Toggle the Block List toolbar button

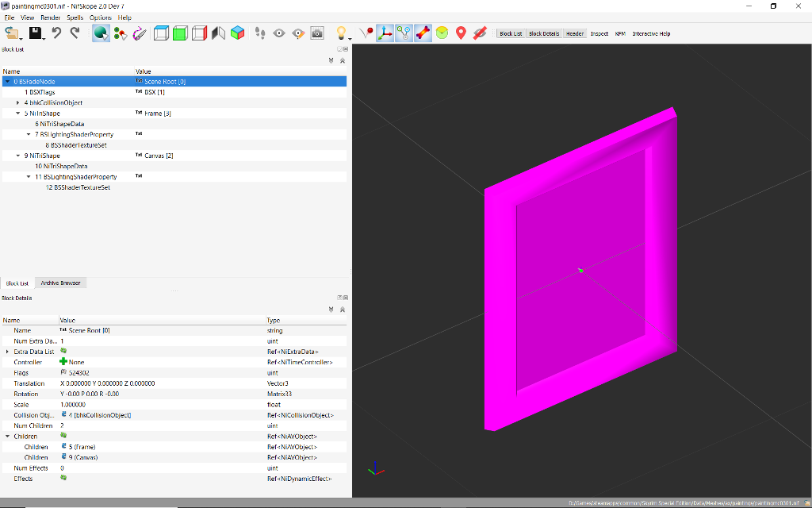511,33
